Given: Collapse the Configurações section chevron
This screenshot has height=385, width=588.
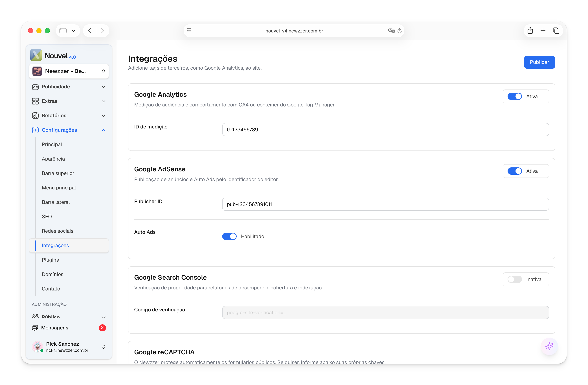Looking at the screenshot, I should 104,130.
